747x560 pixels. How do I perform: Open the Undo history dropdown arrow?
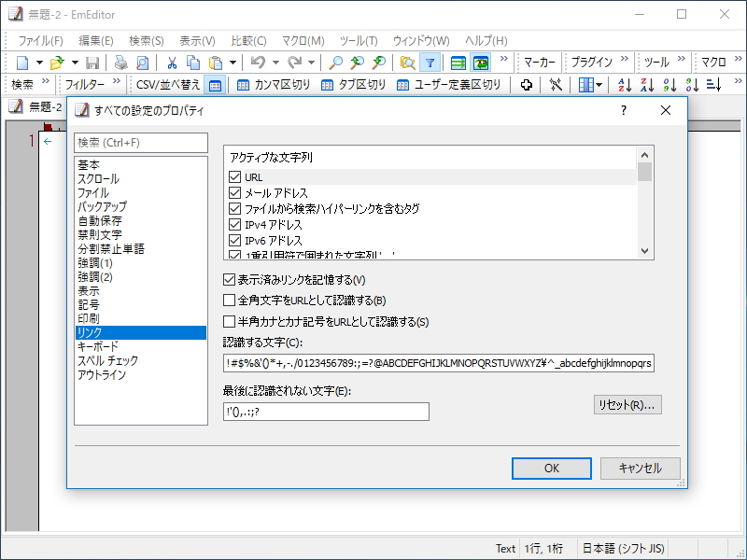tap(275, 63)
